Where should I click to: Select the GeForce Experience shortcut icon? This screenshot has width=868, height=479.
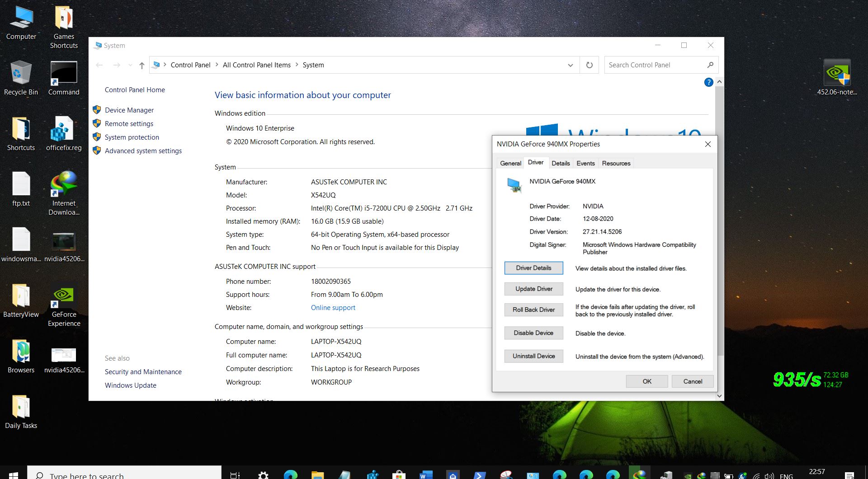click(x=64, y=305)
